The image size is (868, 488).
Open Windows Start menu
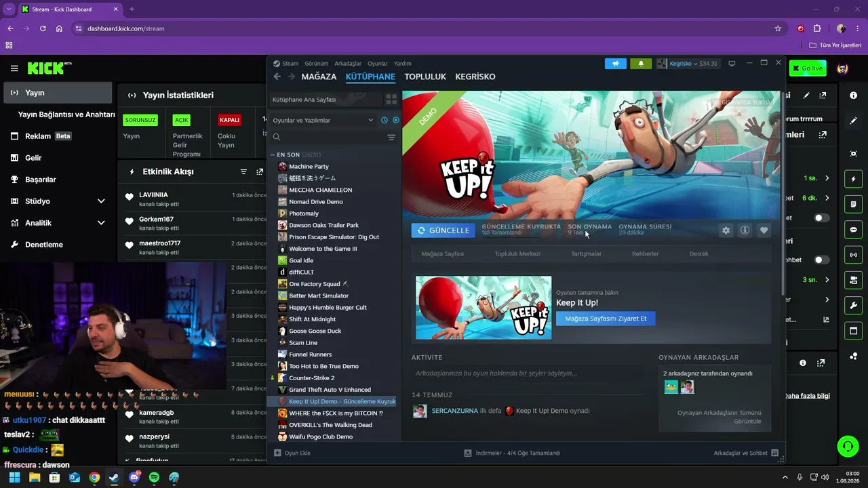pyautogui.click(x=15, y=477)
